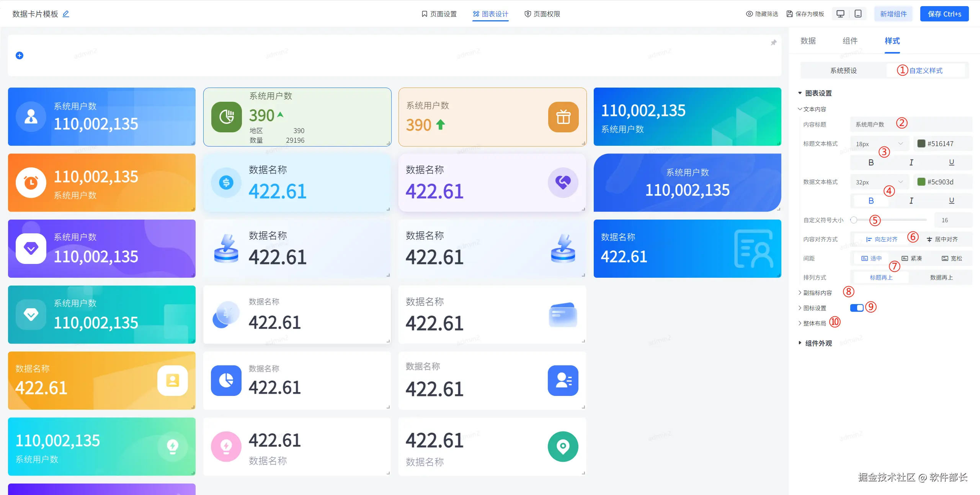Open the #5c903d data color swatch
This screenshot has width=980, height=495.
tap(921, 182)
